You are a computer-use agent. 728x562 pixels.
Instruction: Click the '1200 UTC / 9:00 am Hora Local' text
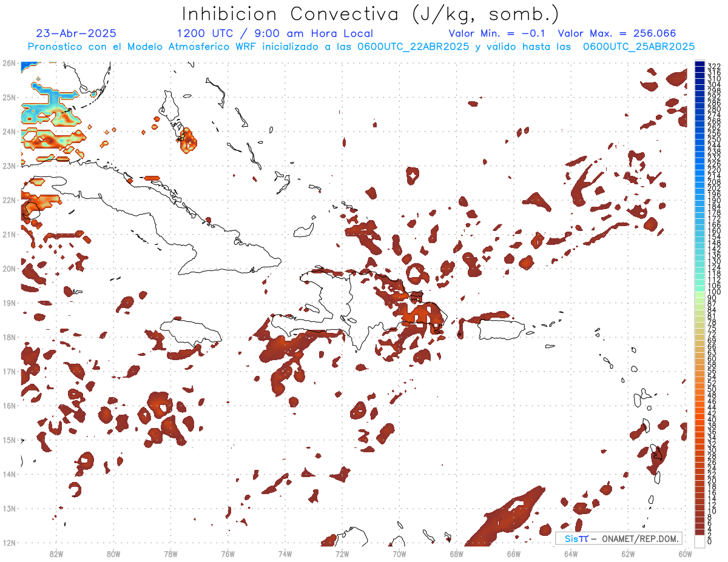pos(275,34)
